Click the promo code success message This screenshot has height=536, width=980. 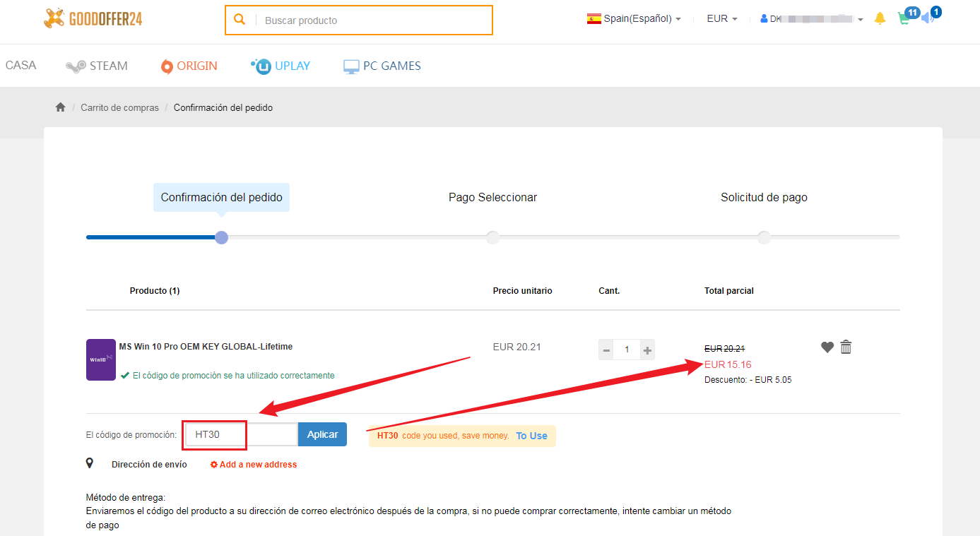228,376
